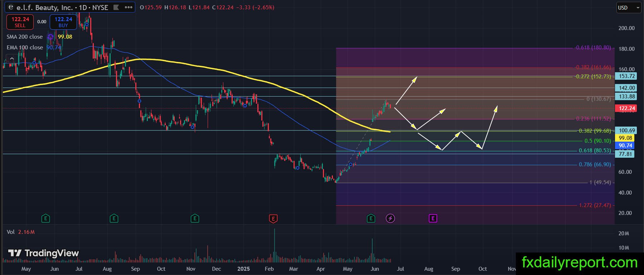Click the Apr label on the time axis
Screen dimensions: 644x275
coord(321,269)
